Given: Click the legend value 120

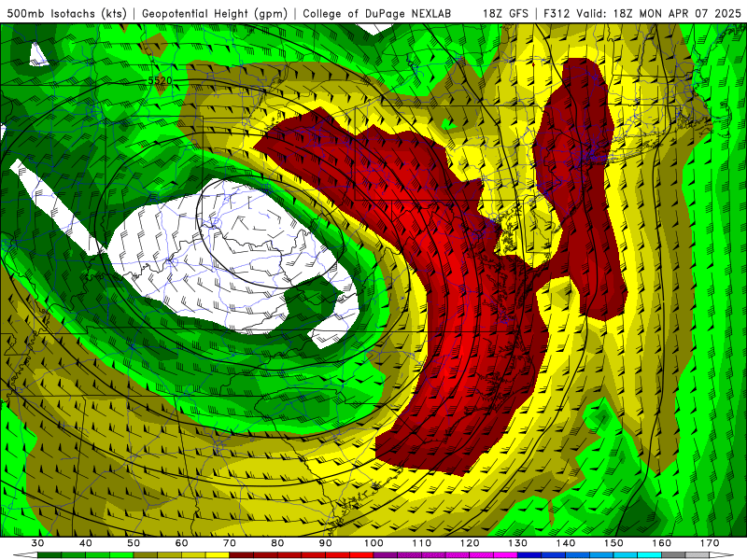Looking at the screenshot, I should (x=470, y=543).
